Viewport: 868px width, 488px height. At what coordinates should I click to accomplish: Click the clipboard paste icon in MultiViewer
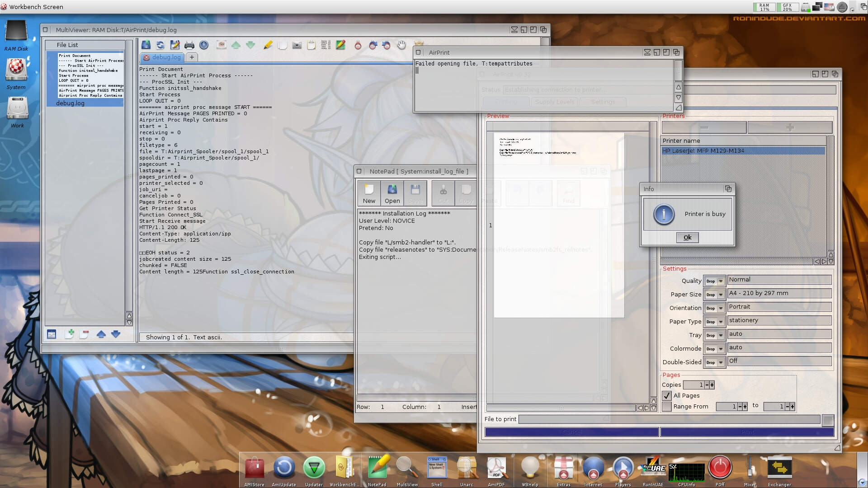(311, 45)
